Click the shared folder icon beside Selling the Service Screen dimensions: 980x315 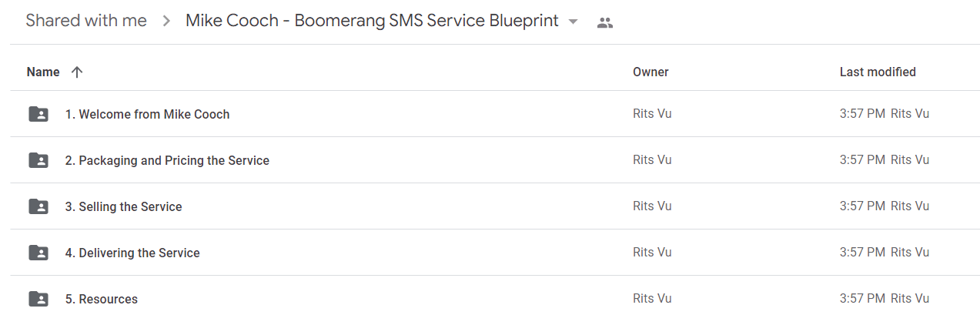point(38,206)
